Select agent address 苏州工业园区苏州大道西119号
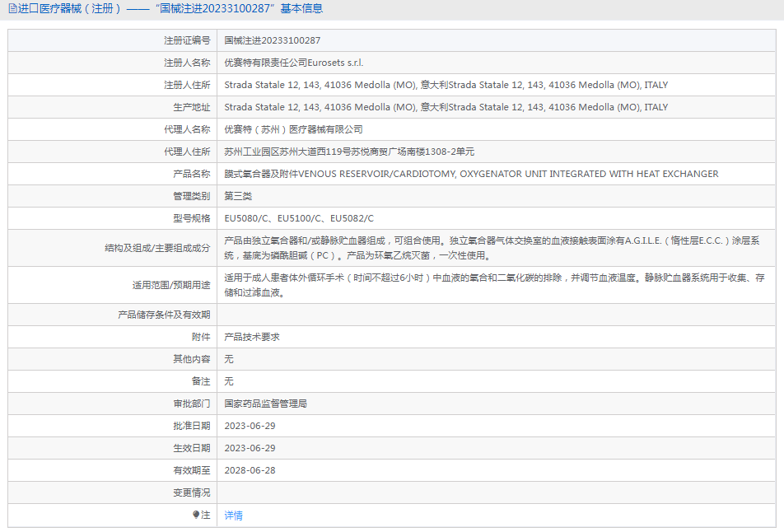784x532 pixels. (x=349, y=152)
